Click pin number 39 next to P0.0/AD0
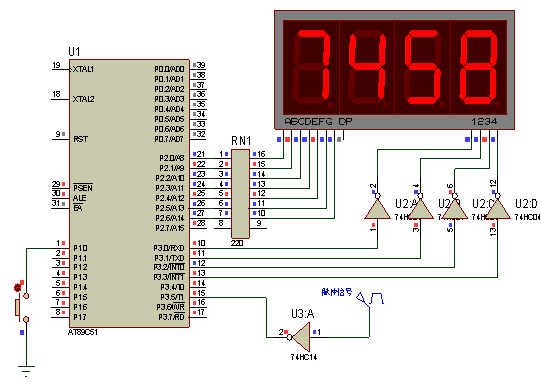Viewport: 541px width, 387px height. pos(201,65)
